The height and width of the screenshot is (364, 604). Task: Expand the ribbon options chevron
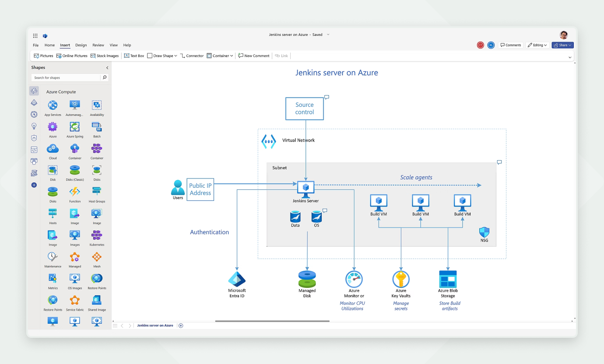click(570, 57)
